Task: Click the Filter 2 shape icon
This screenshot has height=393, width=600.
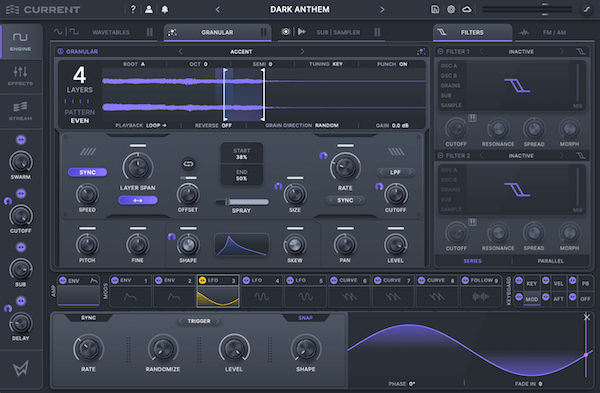Action: click(580, 155)
